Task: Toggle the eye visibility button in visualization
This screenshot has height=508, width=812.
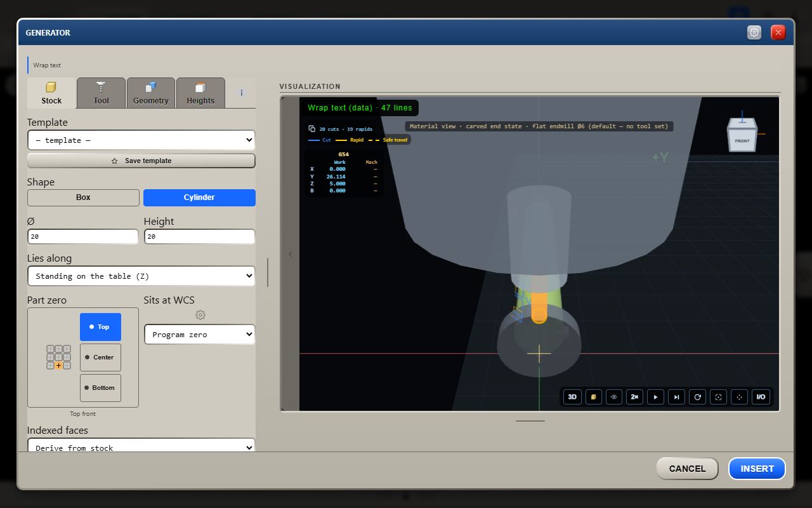Action: tap(614, 397)
